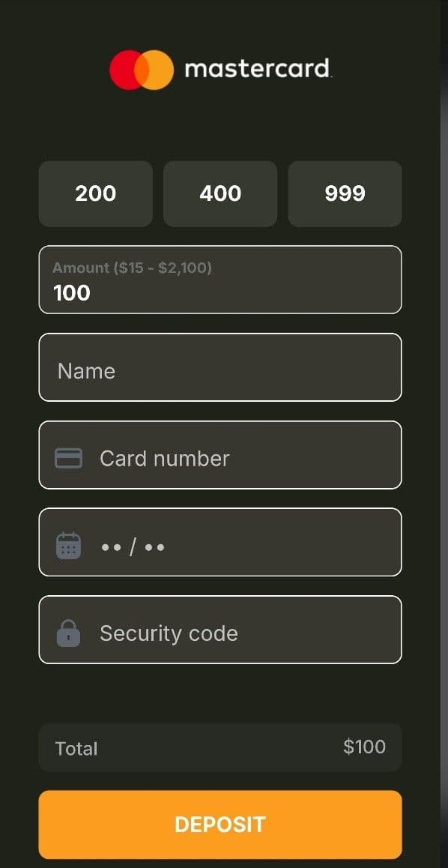
Task: Select the 200 quick amount option
Action: pos(95,193)
